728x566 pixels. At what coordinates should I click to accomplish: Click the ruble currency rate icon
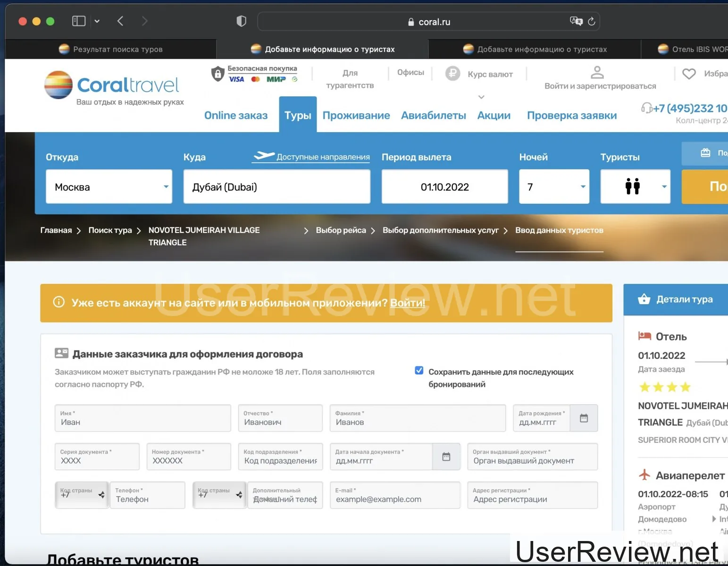coord(453,74)
